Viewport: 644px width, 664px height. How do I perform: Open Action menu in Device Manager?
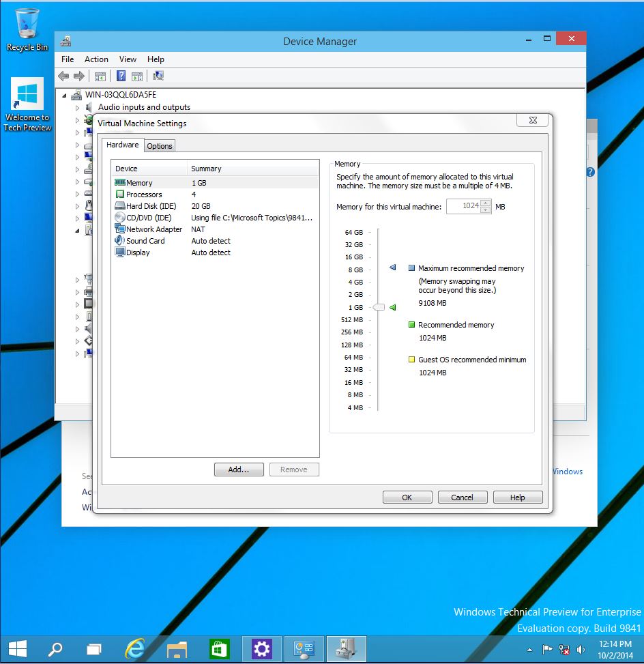[x=96, y=59]
